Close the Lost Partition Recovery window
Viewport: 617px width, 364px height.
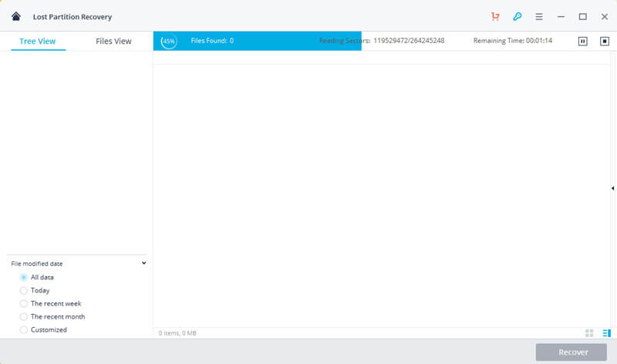tap(605, 16)
